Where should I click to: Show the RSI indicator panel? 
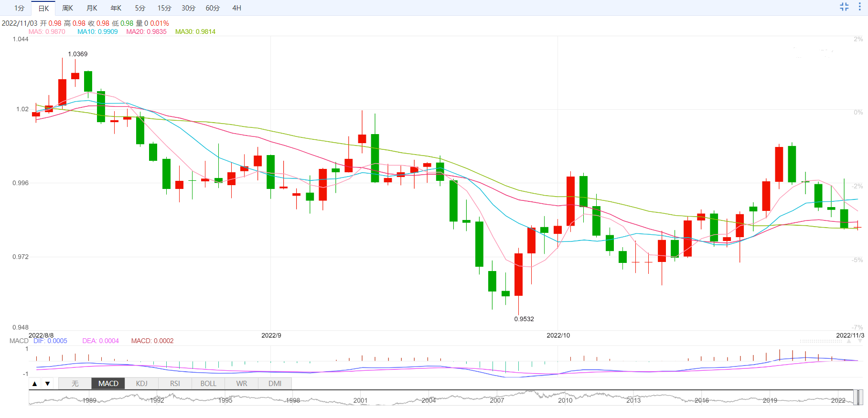coord(175,384)
